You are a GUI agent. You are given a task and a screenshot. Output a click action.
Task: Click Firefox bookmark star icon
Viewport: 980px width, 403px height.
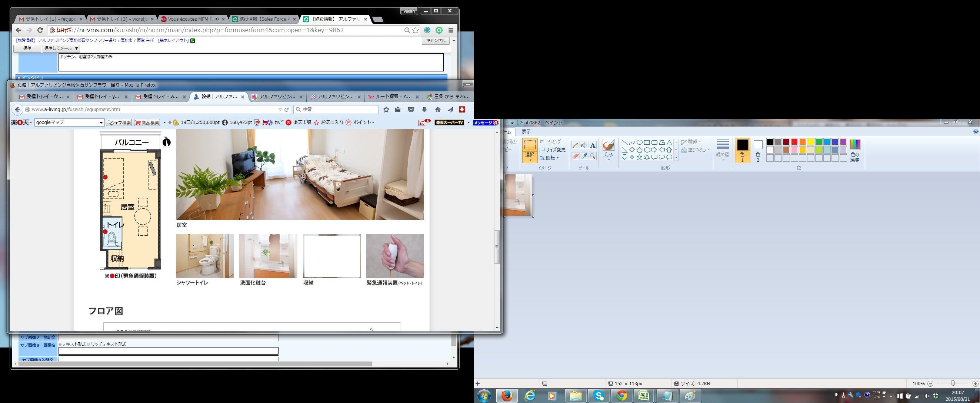tap(386, 110)
